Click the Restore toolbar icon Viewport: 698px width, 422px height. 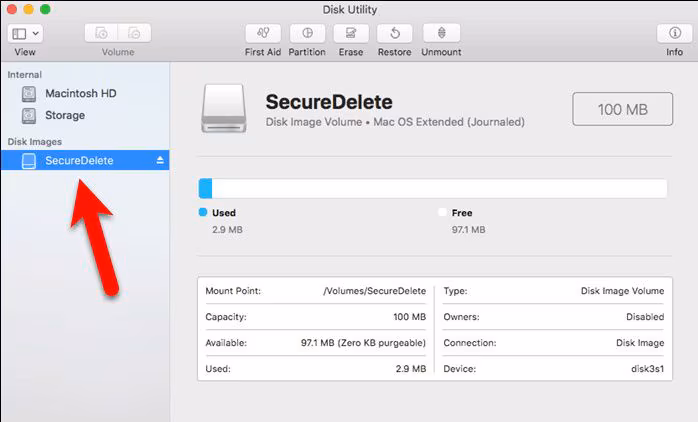[x=395, y=33]
